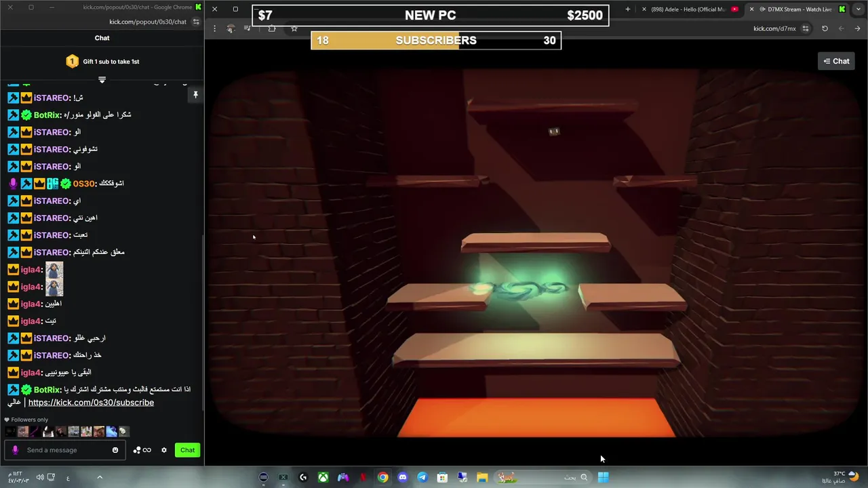Open the taskbar clock and date
This screenshot has height=488, width=868.
[x=18, y=477]
